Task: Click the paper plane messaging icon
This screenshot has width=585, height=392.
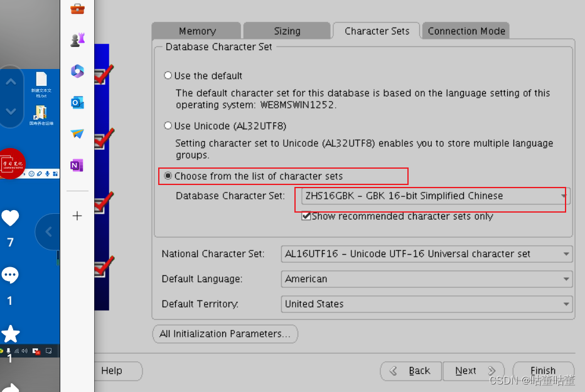Action: (77, 134)
